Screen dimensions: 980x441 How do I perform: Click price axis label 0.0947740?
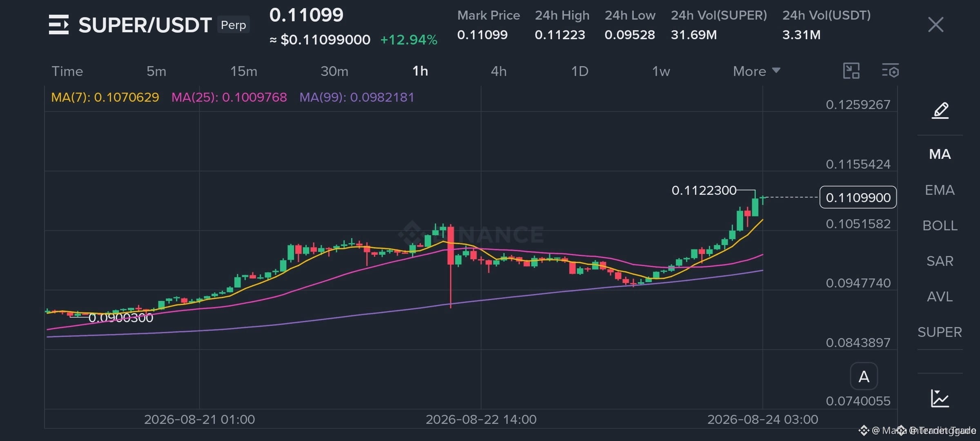[858, 283]
